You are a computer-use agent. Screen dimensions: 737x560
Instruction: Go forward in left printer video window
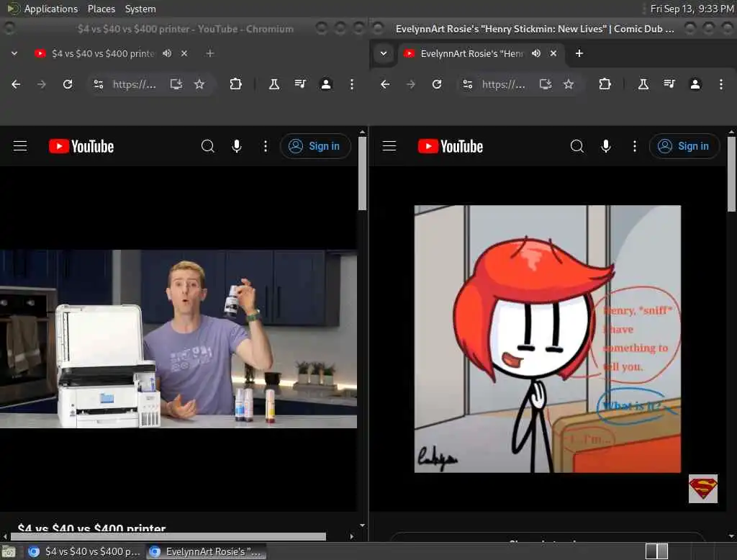point(41,84)
